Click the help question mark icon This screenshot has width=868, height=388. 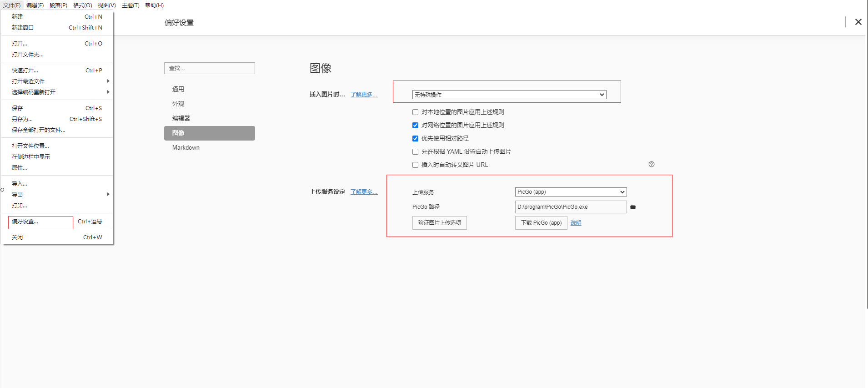click(652, 164)
